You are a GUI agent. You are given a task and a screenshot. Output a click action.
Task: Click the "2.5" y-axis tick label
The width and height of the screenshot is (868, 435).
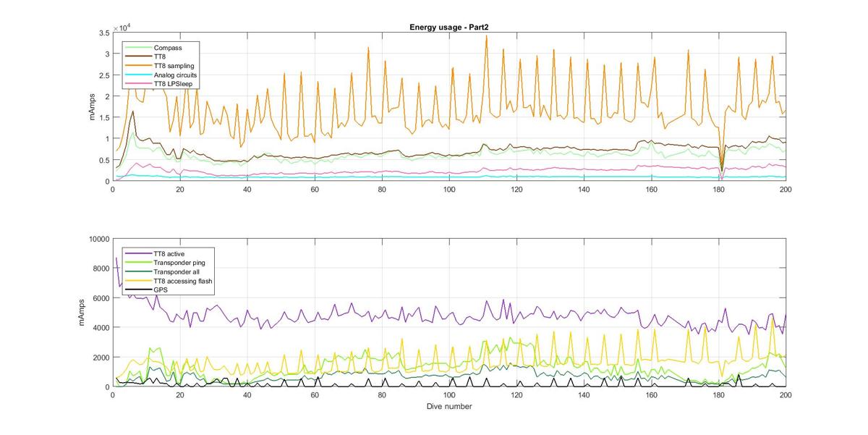[x=103, y=75]
